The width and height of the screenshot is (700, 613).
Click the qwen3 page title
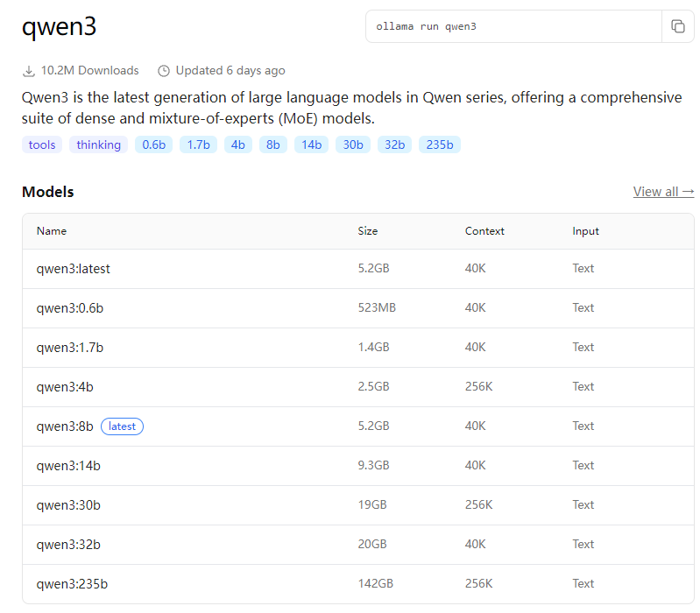(x=59, y=27)
